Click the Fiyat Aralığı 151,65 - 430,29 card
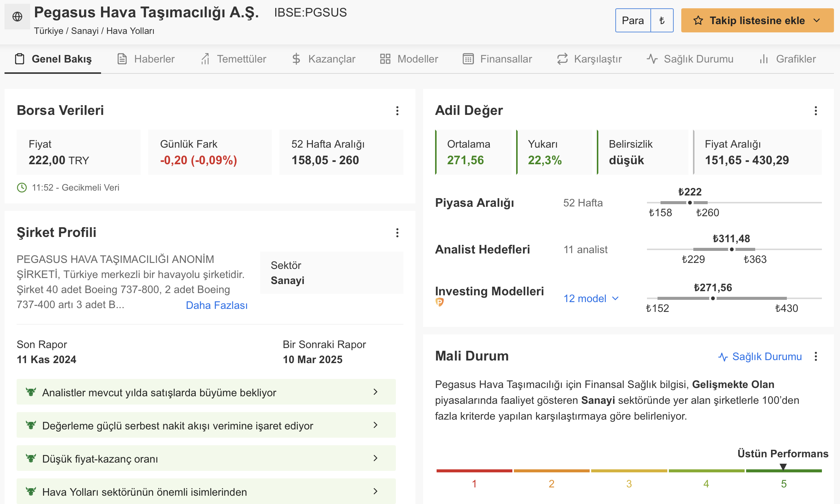Image resolution: width=840 pixels, height=504 pixels. tap(757, 152)
